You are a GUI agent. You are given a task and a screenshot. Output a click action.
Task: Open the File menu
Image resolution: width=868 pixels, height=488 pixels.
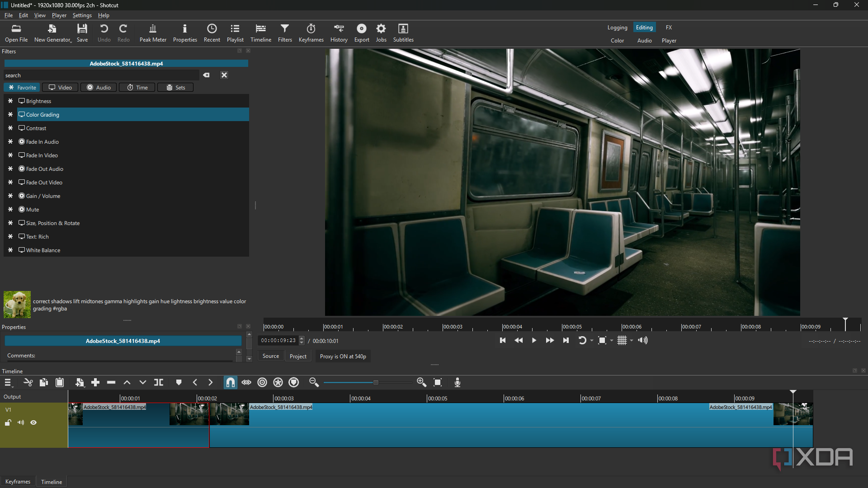click(8, 15)
